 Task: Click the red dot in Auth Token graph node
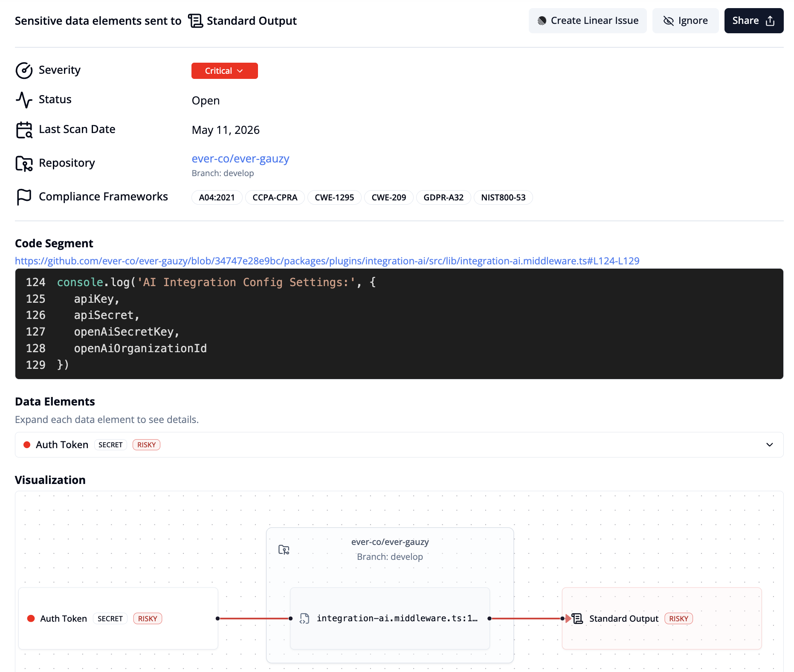tap(31, 618)
